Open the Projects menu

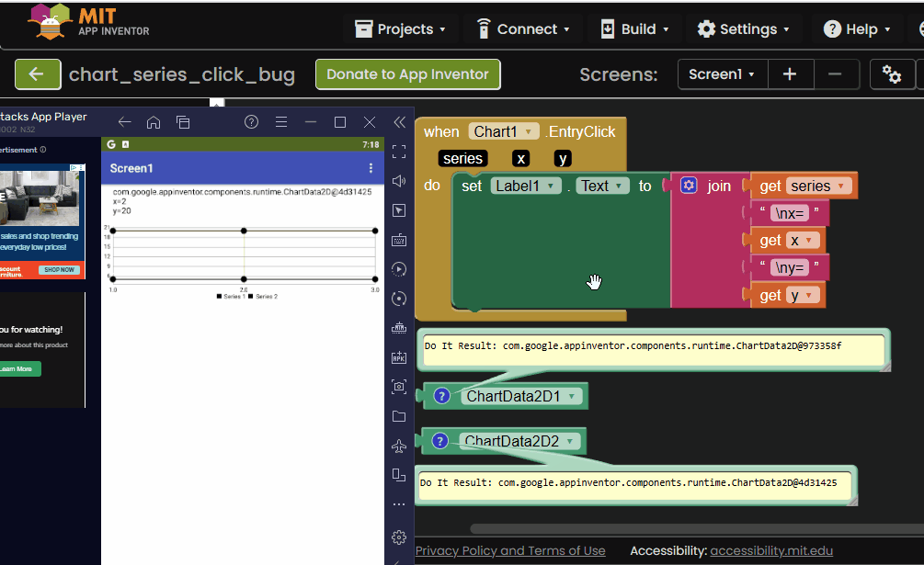click(401, 29)
